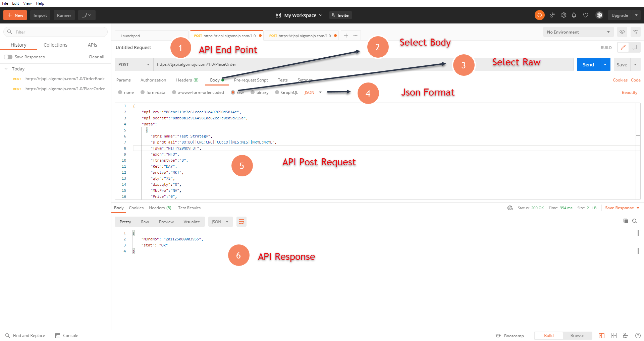Open search in response with magnifier icon
The image size is (644, 341).
pos(635,221)
